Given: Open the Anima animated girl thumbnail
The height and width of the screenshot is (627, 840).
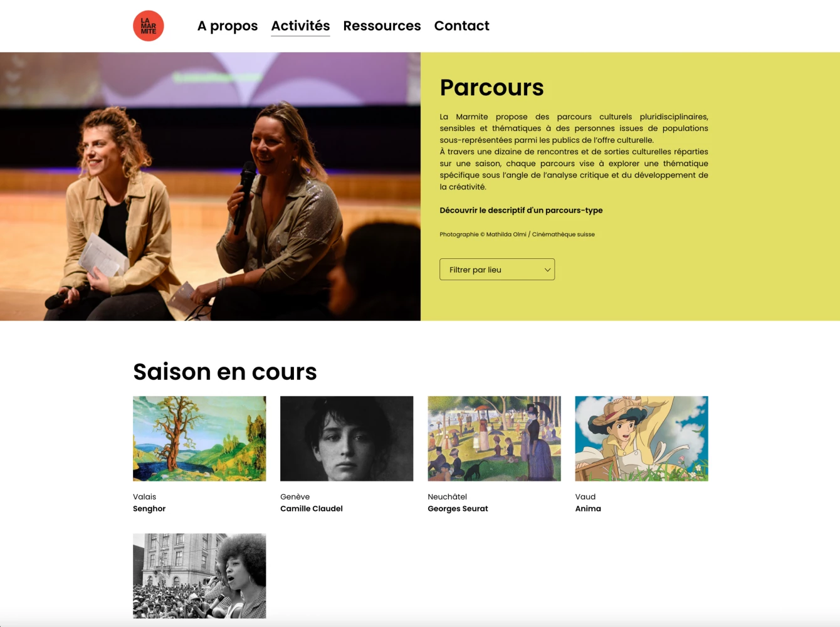Looking at the screenshot, I should (x=641, y=438).
